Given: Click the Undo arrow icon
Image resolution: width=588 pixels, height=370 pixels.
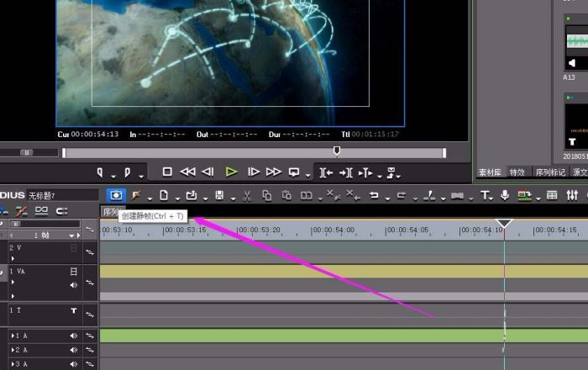Looking at the screenshot, I should click(x=374, y=195).
